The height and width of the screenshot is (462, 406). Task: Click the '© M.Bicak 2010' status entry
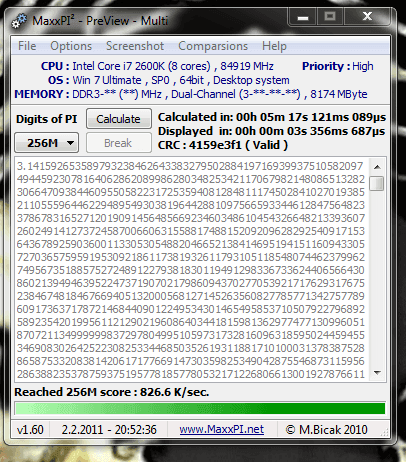[x=327, y=429]
